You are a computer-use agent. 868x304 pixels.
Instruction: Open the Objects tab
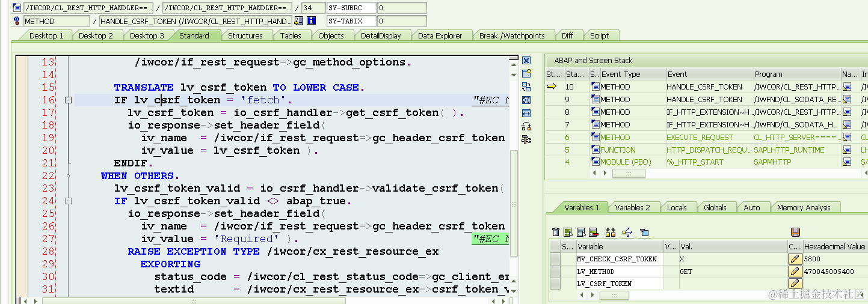pyautogui.click(x=331, y=35)
